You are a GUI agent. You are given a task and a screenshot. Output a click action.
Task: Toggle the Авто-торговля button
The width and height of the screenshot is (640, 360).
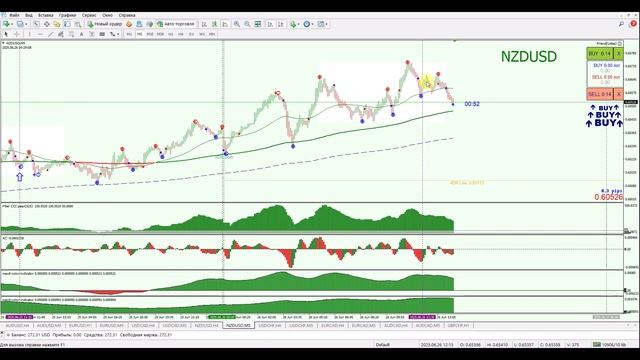176,24
